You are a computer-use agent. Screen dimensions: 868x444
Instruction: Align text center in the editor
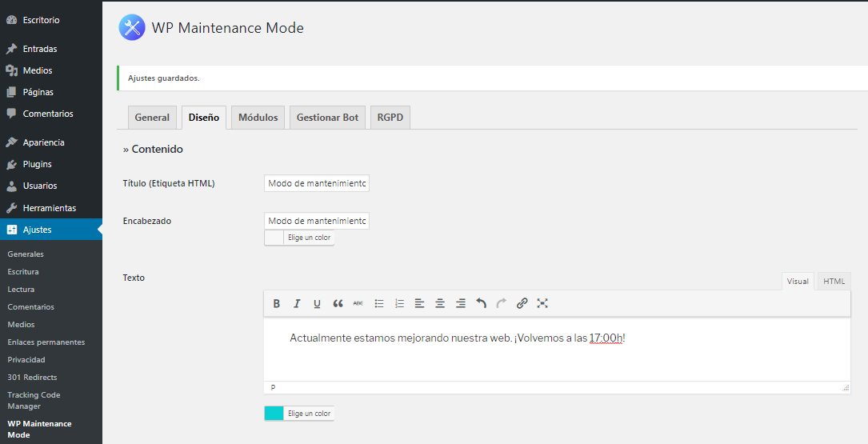(x=440, y=303)
